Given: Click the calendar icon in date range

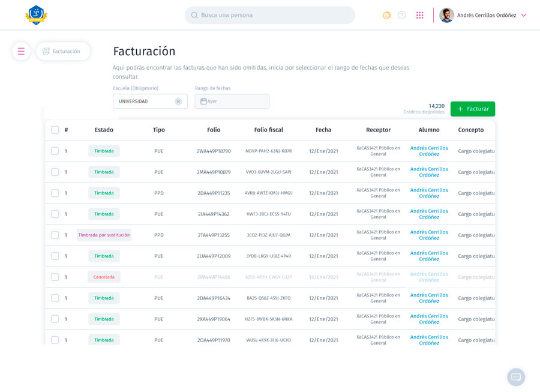Looking at the screenshot, I should pos(203,101).
